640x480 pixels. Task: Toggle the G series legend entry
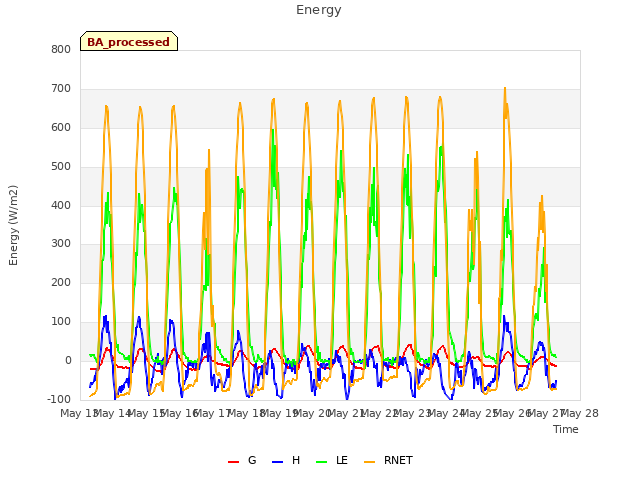[x=242, y=460]
